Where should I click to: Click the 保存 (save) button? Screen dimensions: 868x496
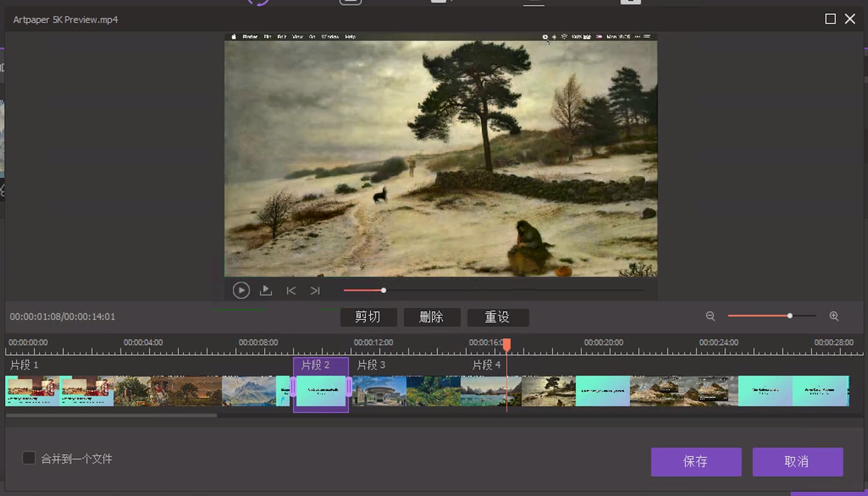pyautogui.click(x=696, y=462)
